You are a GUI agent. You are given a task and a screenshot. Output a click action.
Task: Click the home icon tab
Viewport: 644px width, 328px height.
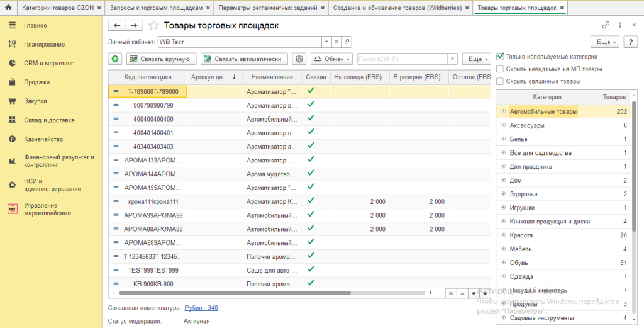tap(8, 8)
